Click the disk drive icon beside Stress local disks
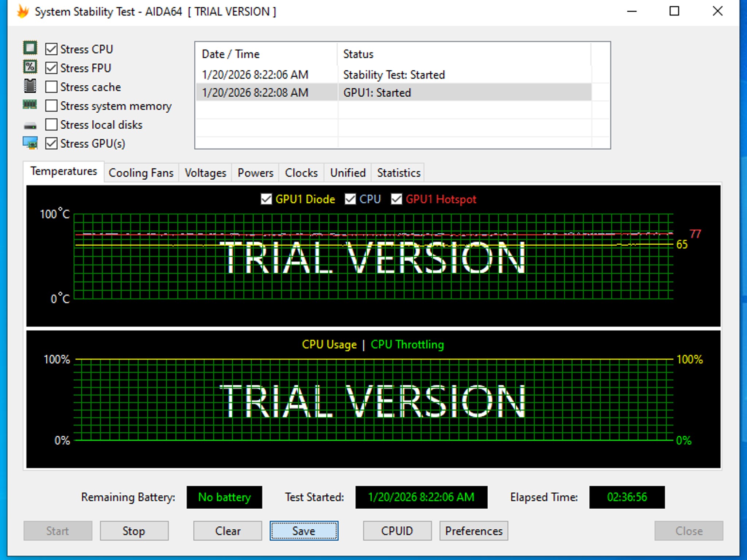 [x=30, y=126]
